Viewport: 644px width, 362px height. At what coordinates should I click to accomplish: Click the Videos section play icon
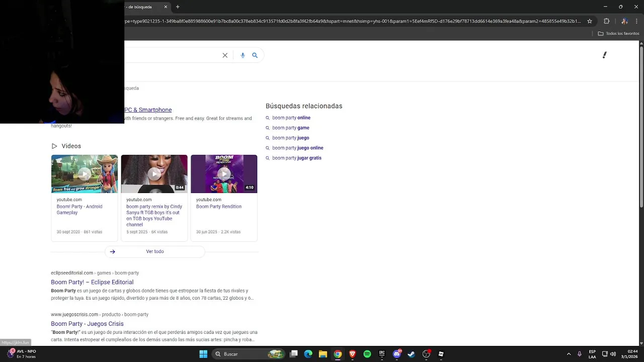click(x=54, y=146)
